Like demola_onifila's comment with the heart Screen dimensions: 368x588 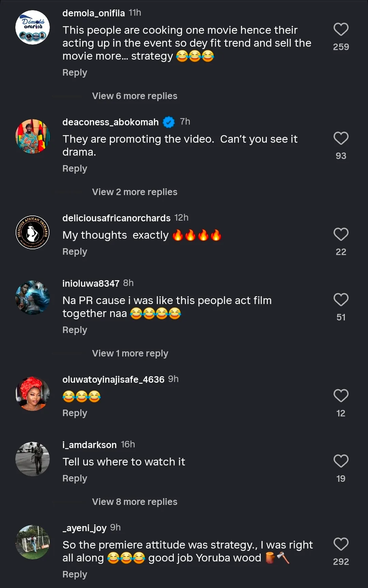point(341,30)
